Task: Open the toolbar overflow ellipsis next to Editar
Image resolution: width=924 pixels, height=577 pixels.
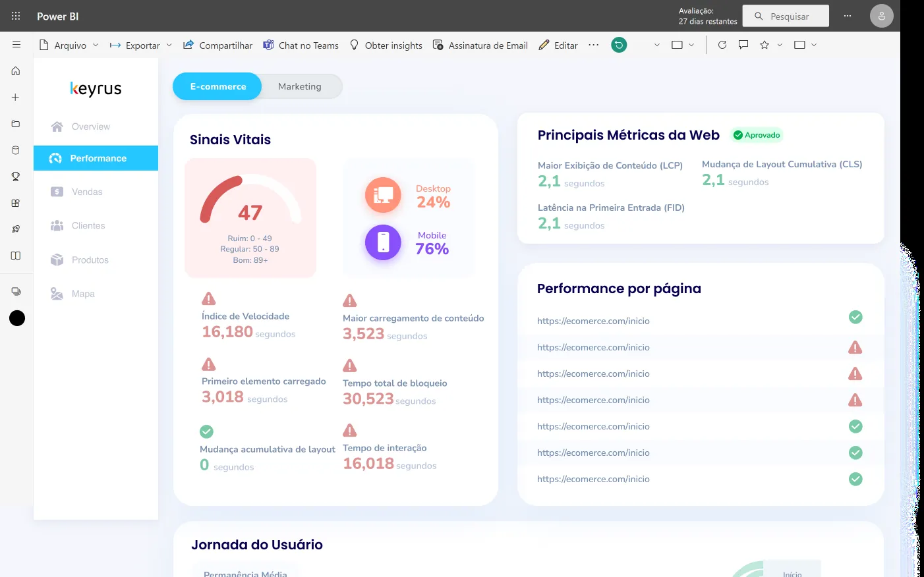Action: pos(594,45)
